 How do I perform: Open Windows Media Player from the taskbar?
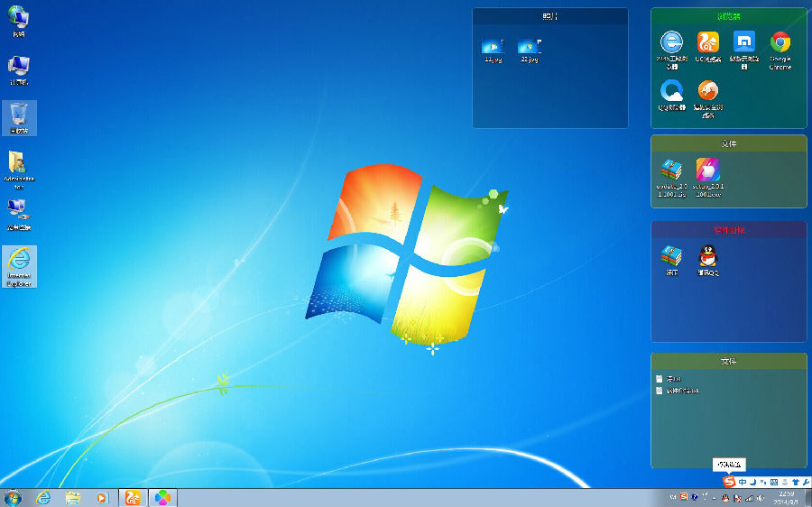pyautogui.click(x=102, y=498)
